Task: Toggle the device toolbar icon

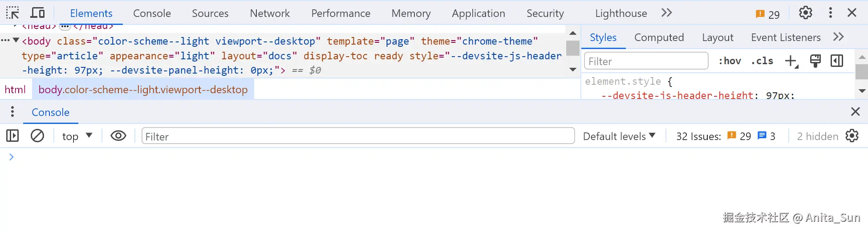Action: tap(38, 13)
